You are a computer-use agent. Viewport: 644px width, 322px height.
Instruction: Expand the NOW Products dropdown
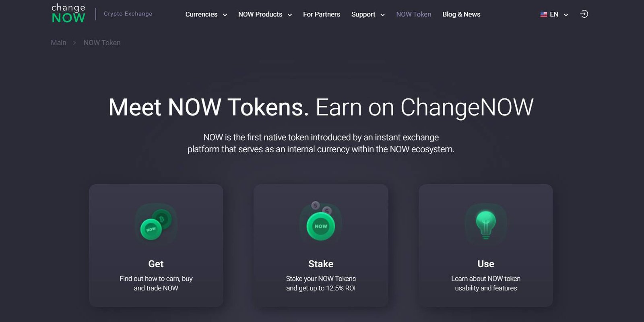tap(265, 14)
